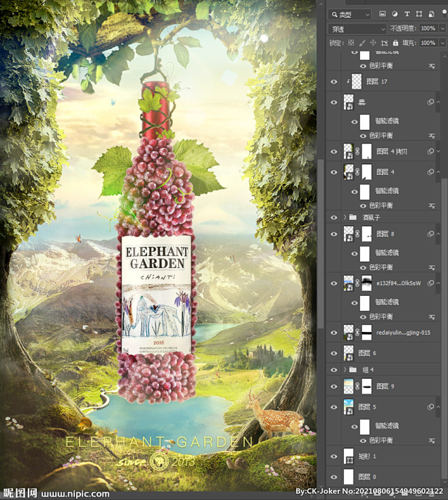Click the 图层 5 layer thumbnail
The image size is (448, 500).
(x=349, y=407)
